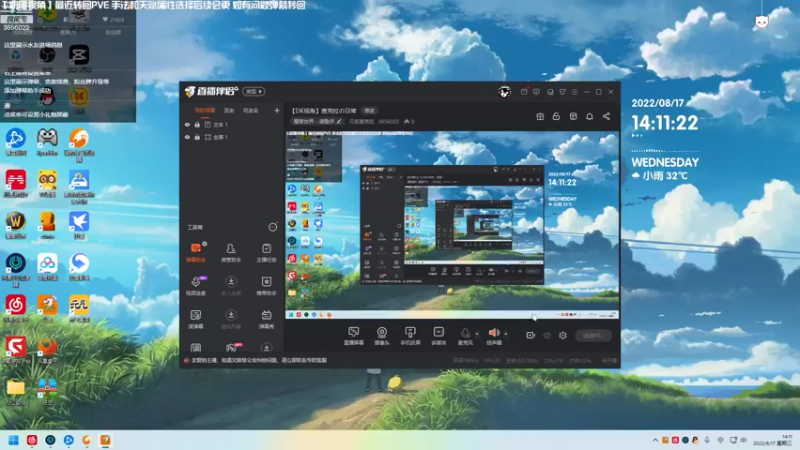Hide the 全屏 1 layer via eye
The image size is (800, 450).
click(x=187, y=137)
